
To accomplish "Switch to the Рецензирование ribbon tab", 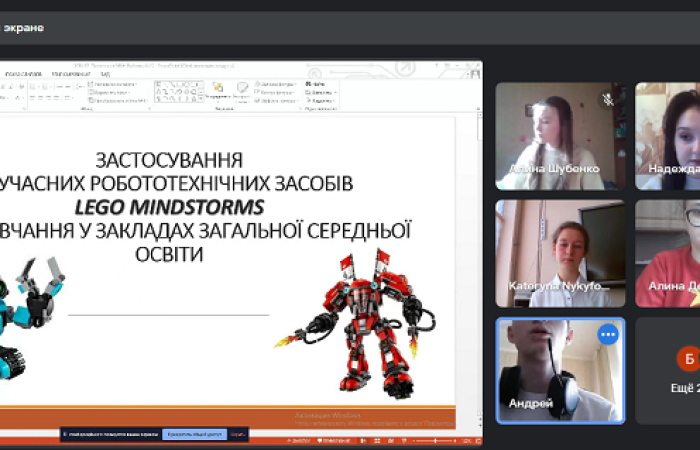I will [70, 74].
